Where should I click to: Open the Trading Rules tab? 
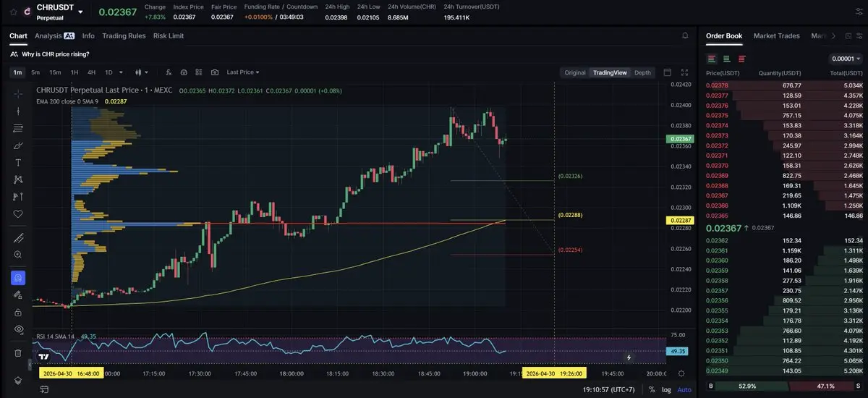coord(124,35)
